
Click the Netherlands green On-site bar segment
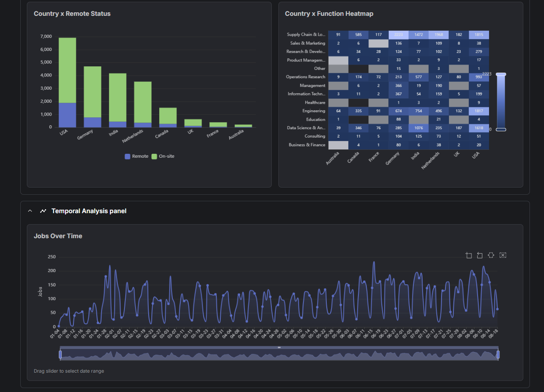[142, 102]
